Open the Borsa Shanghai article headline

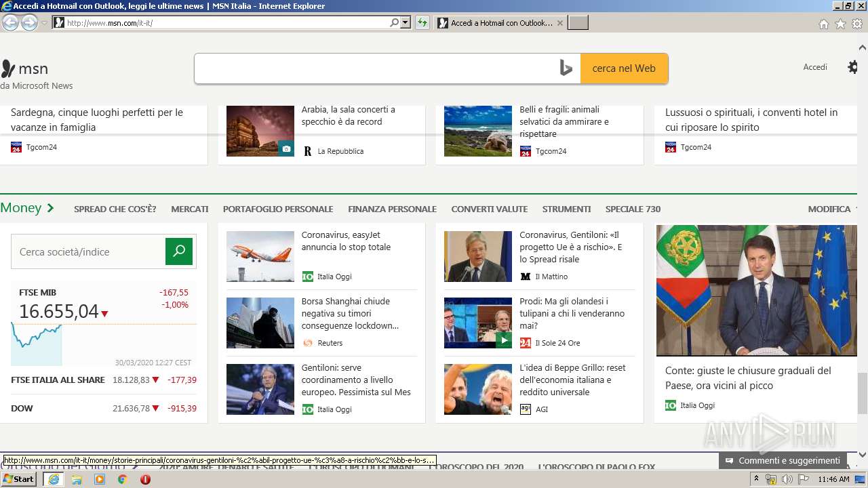click(350, 313)
